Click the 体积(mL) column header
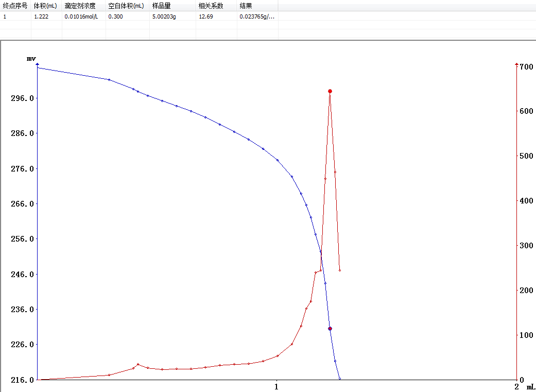This screenshot has width=536, height=392. point(45,6)
